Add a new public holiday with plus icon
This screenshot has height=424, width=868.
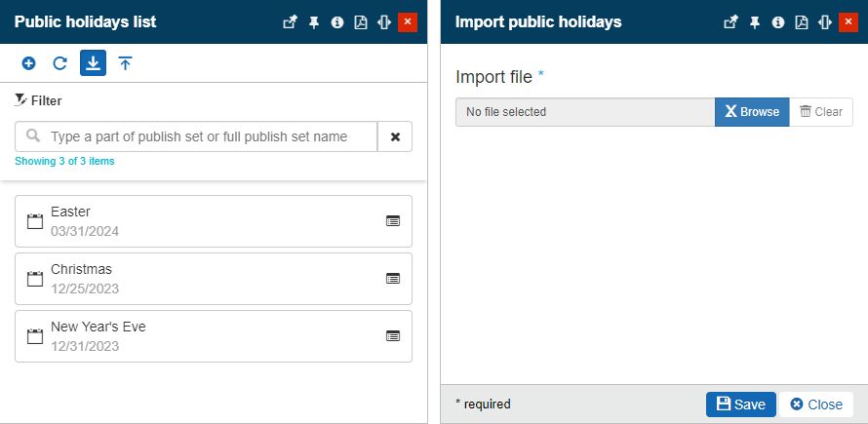[x=28, y=63]
